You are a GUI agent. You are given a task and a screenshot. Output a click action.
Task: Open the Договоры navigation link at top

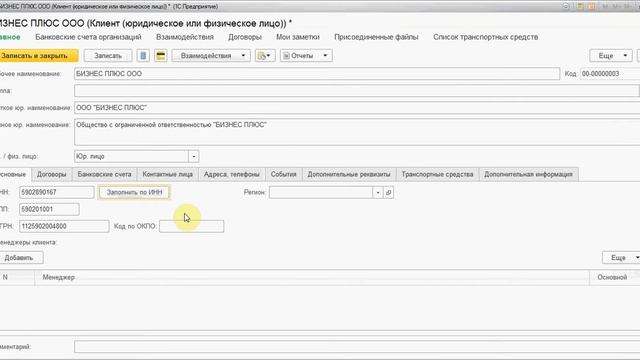coord(245,37)
